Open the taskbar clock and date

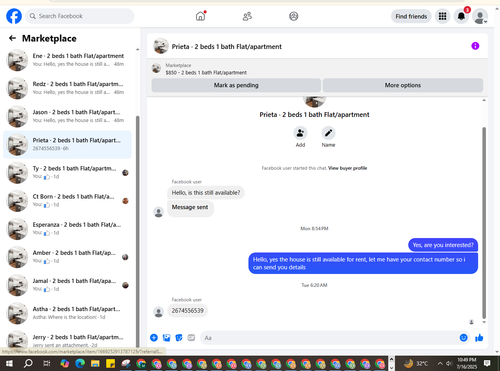(x=467, y=363)
